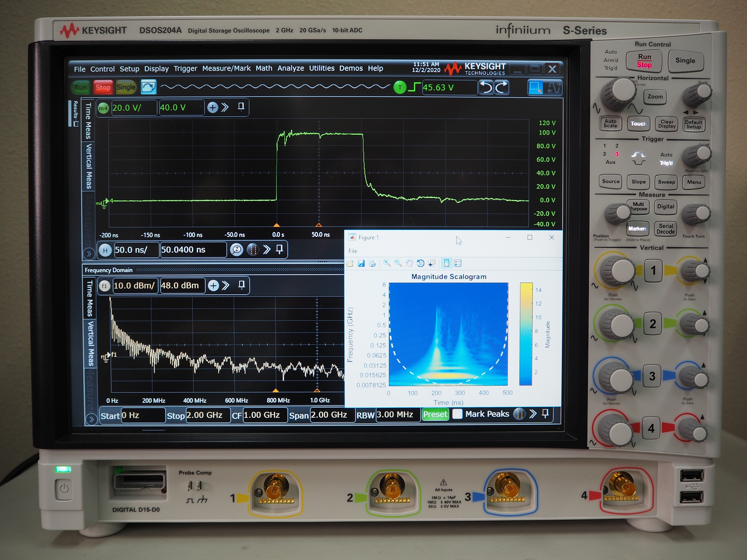Select the Pan hand tool in Figure 1
The image size is (747, 560).
[409, 263]
